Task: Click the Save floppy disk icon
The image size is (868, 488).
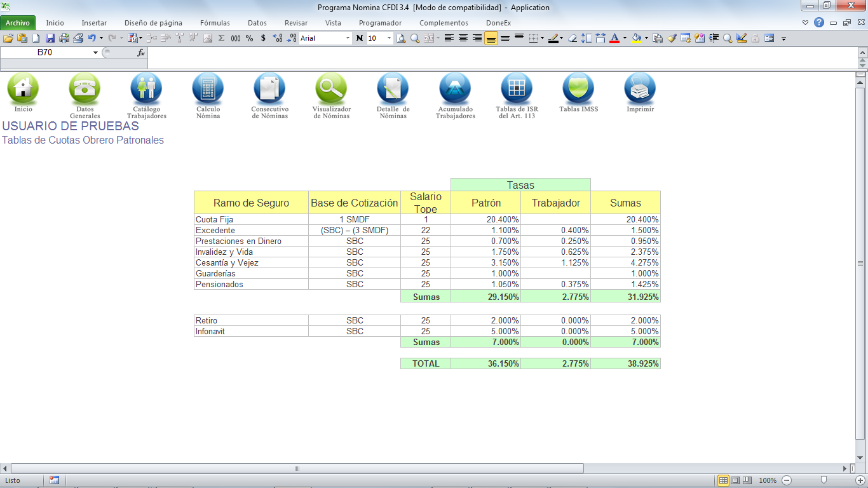Action: 50,38
